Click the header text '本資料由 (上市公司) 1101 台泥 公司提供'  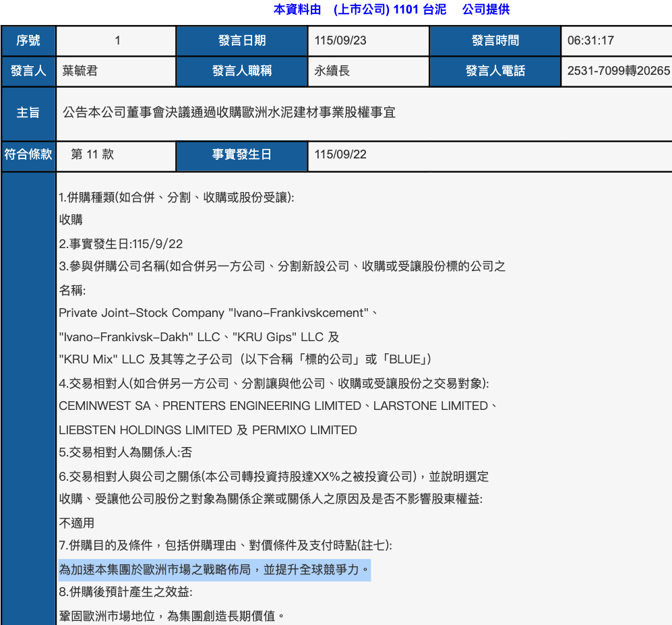tap(392, 9)
